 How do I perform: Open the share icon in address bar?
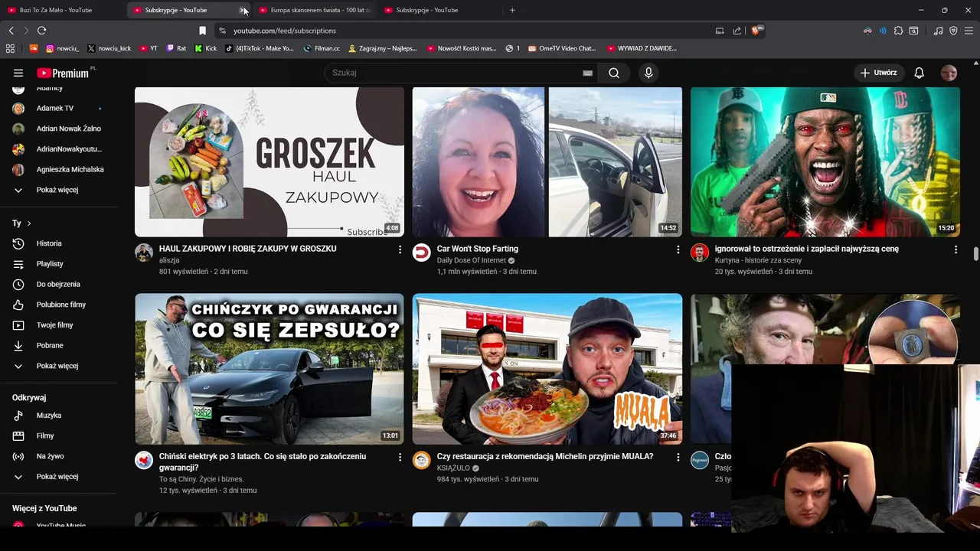click(737, 31)
